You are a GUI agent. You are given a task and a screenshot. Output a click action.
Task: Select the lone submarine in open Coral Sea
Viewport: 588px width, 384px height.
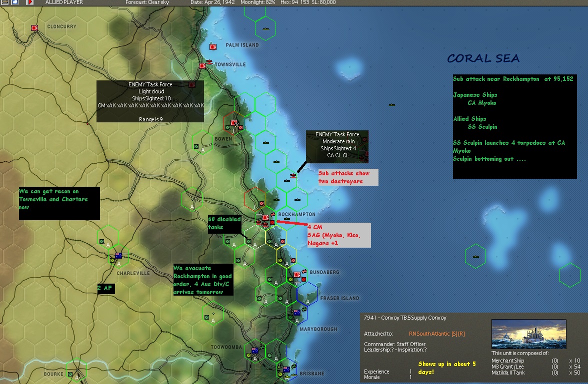392,105
